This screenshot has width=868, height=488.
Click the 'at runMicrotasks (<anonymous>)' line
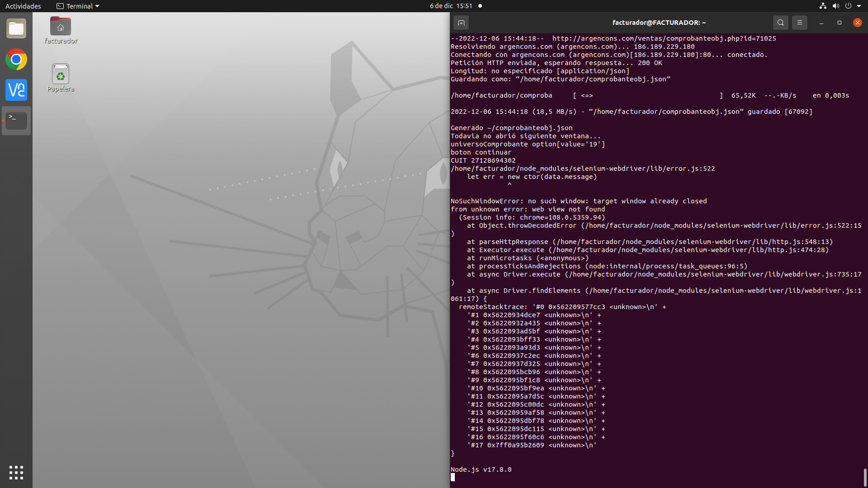tap(528, 258)
